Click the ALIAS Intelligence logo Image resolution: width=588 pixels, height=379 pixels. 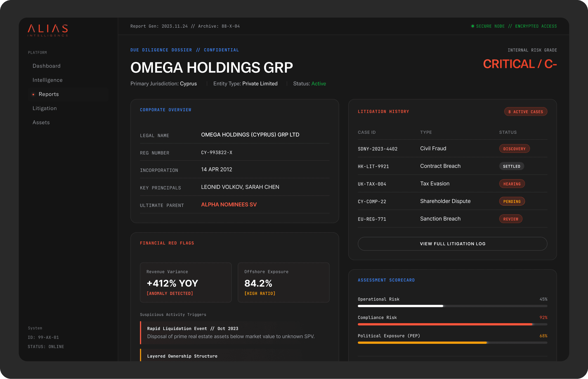pyautogui.click(x=48, y=30)
